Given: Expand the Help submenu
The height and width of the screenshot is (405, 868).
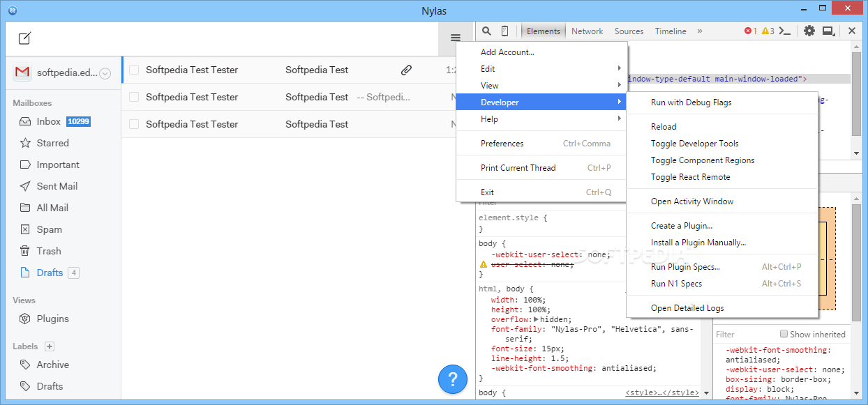Looking at the screenshot, I should click(x=619, y=119).
